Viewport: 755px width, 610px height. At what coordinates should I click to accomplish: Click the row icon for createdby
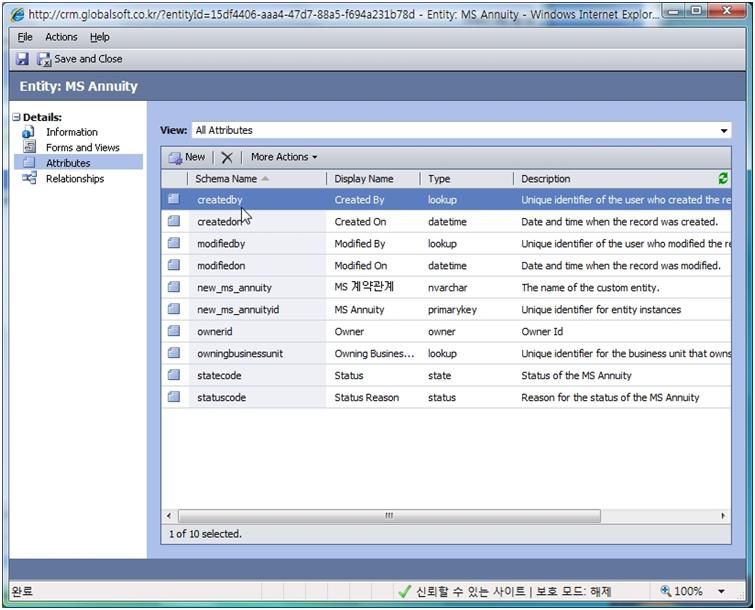click(174, 199)
